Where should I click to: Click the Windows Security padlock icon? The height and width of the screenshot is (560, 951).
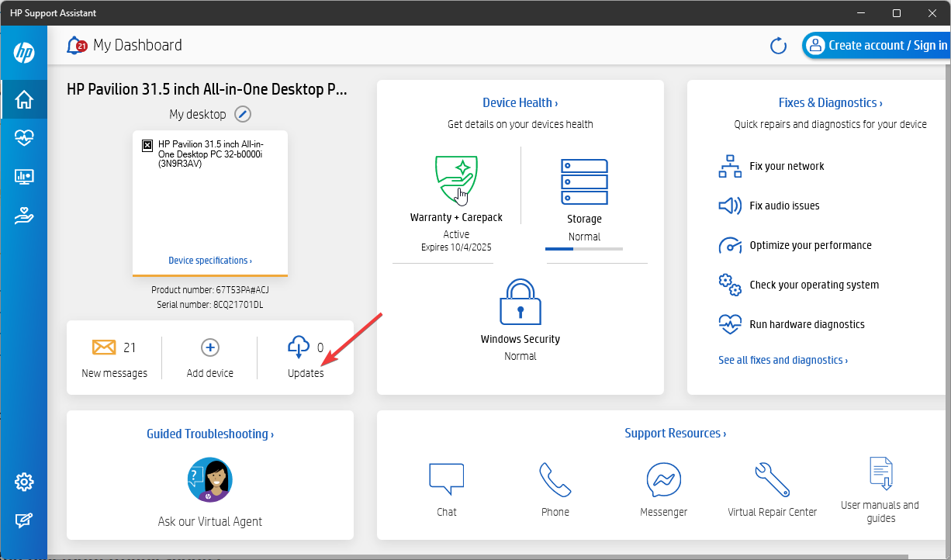point(520,302)
